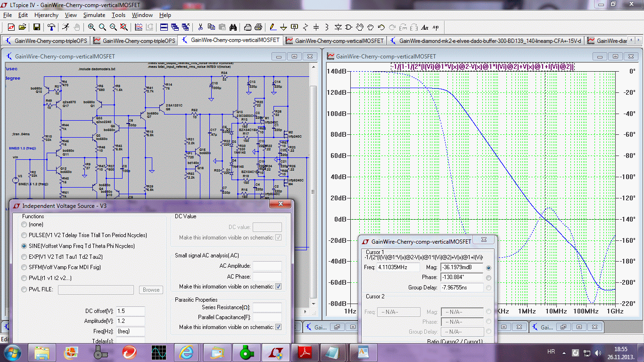Open the Window menu
The image size is (644, 362).
point(142,15)
